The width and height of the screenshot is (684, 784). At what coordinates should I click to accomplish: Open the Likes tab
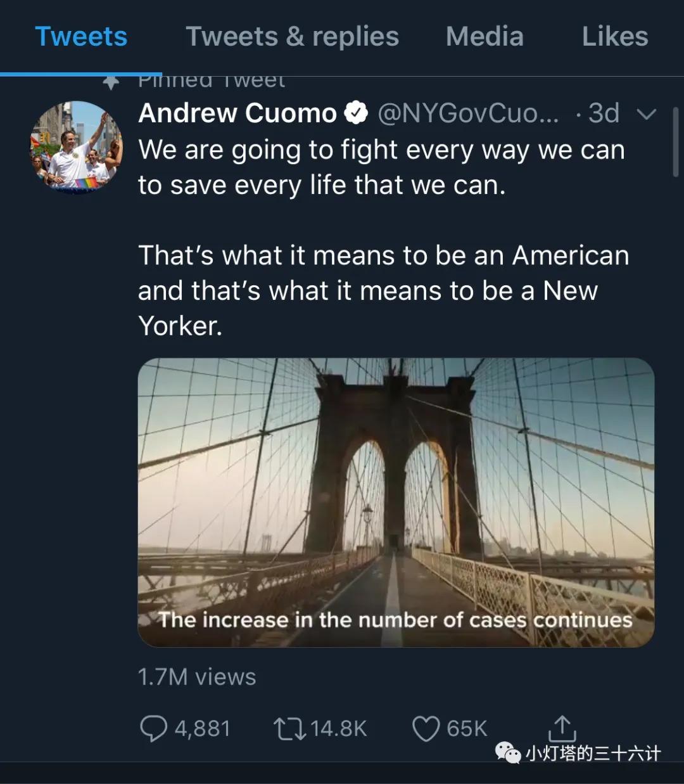pos(613,36)
